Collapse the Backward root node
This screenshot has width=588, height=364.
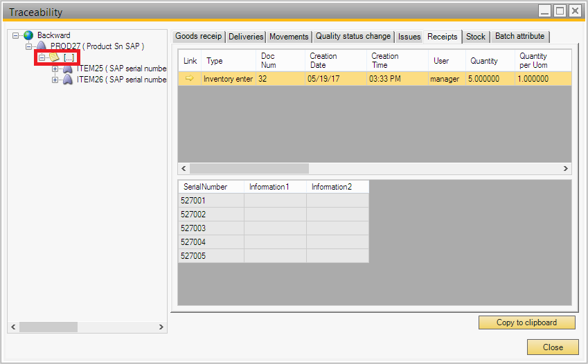tap(16, 35)
